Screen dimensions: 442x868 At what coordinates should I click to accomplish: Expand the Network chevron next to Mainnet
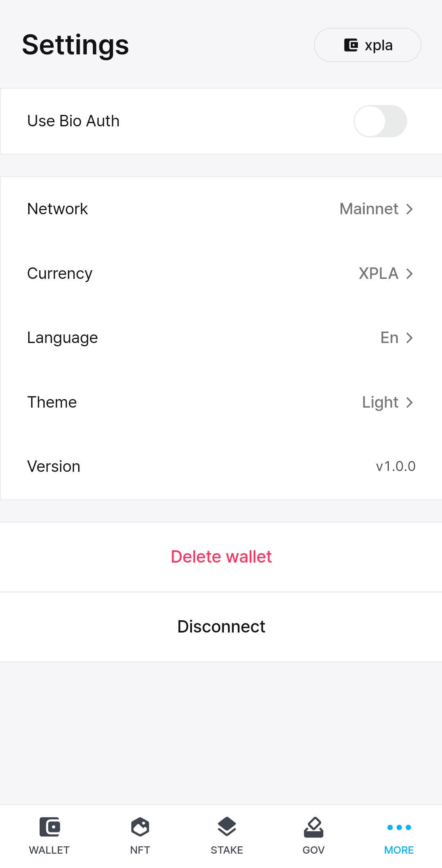[x=409, y=209]
